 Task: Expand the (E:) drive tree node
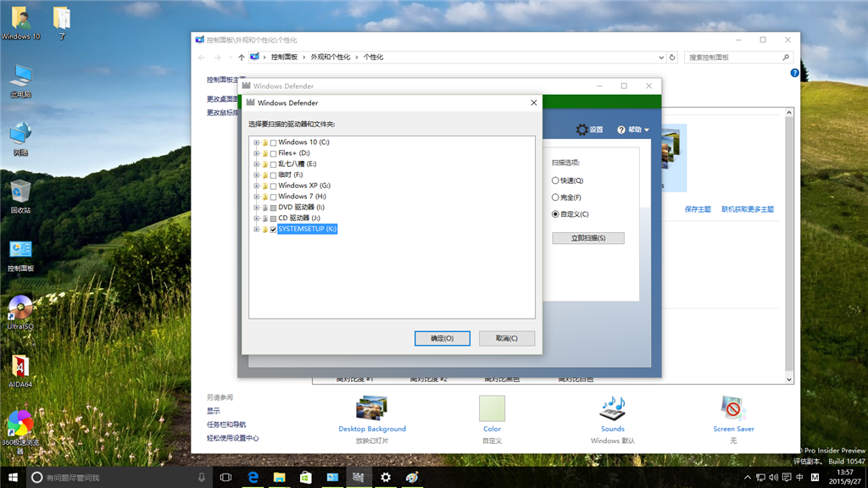256,164
